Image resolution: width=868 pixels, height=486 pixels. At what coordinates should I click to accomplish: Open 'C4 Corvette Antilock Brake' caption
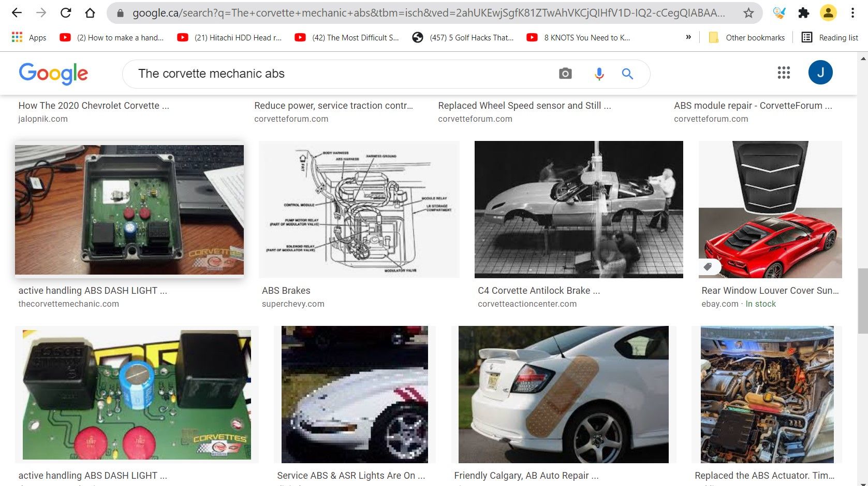539,291
